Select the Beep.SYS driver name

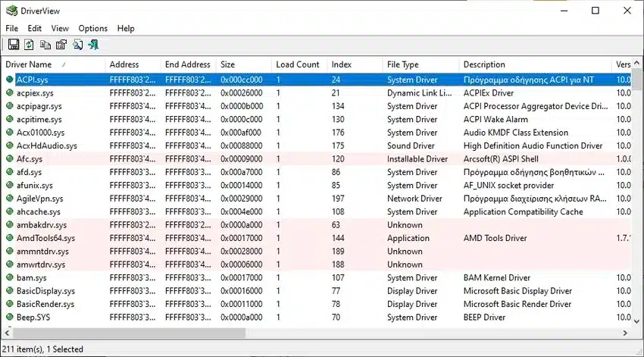click(x=33, y=317)
